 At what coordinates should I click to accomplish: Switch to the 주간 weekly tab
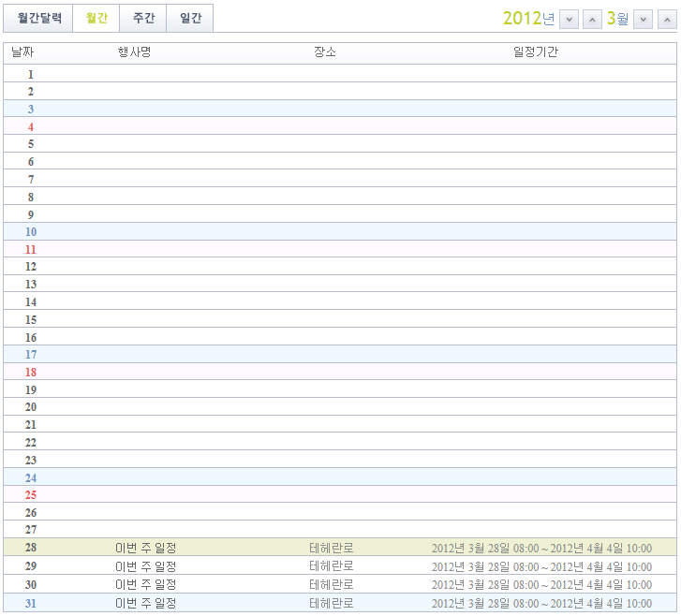pos(143,18)
